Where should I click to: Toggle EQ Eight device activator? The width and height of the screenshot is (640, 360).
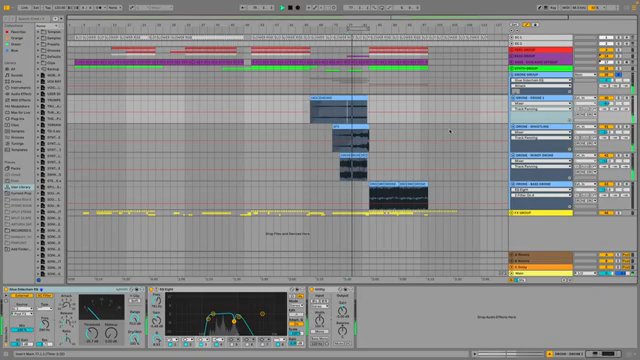pyautogui.click(x=151, y=289)
